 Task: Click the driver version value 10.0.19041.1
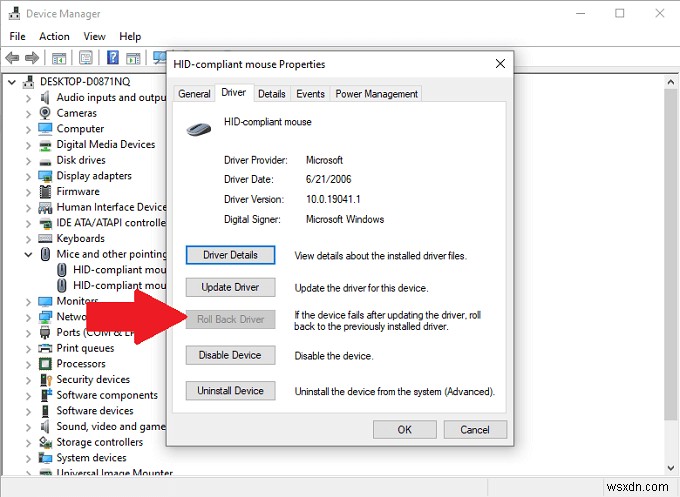[333, 199]
